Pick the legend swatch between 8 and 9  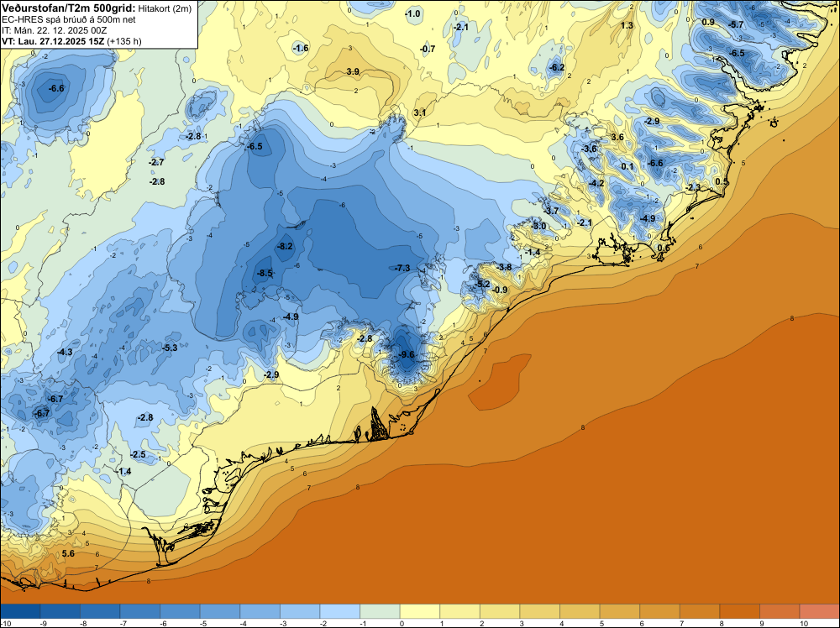coord(740,611)
